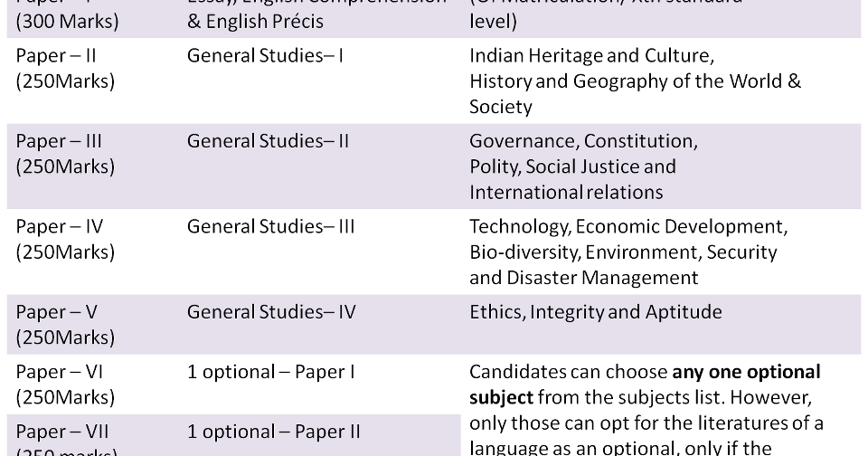Click the "Paper – III (250Marks)" cell
This screenshot has width=868, height=456.
click(65, 154)
